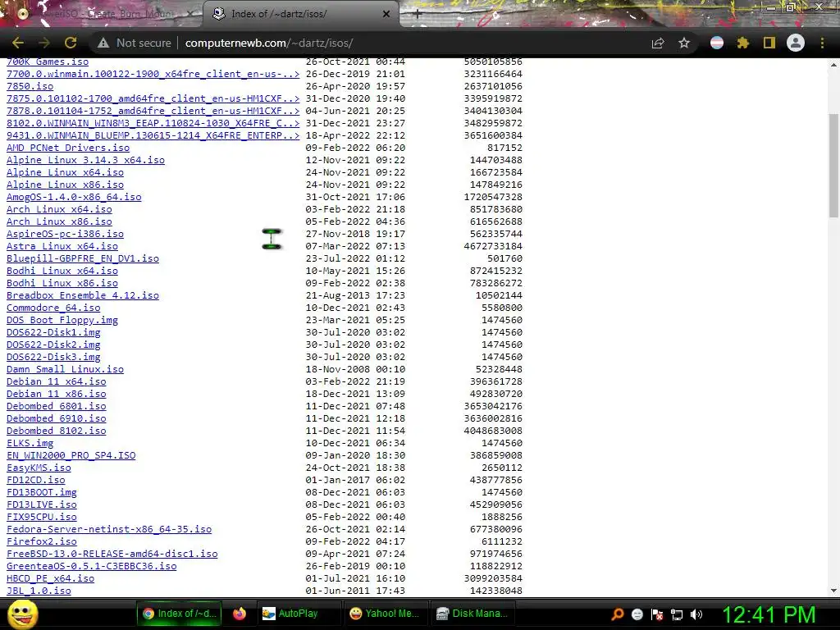
Task: Click the vertical scrollbar thumb
Action: tap(833, 165)
